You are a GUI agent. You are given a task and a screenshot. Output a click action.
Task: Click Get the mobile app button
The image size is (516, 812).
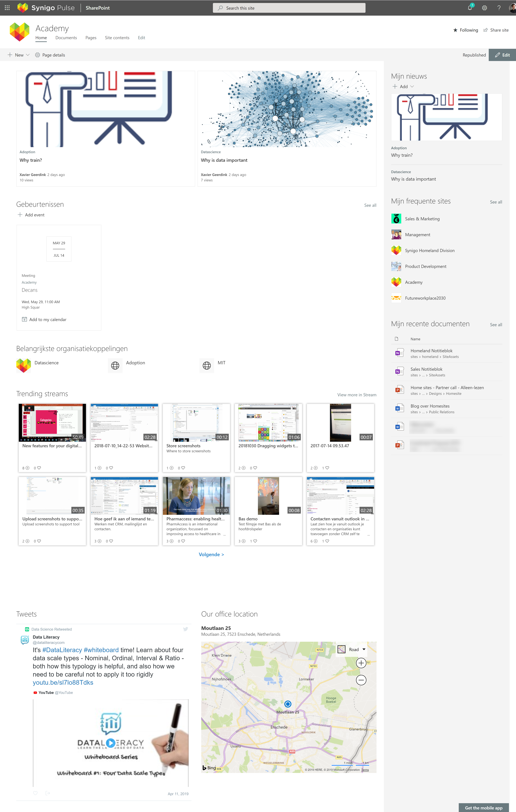(x=484, y=808)
